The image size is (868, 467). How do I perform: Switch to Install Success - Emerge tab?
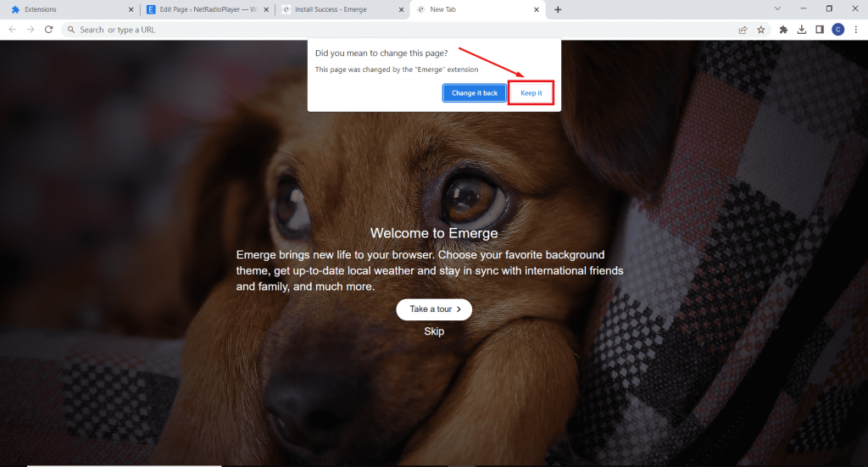point(343,9)
